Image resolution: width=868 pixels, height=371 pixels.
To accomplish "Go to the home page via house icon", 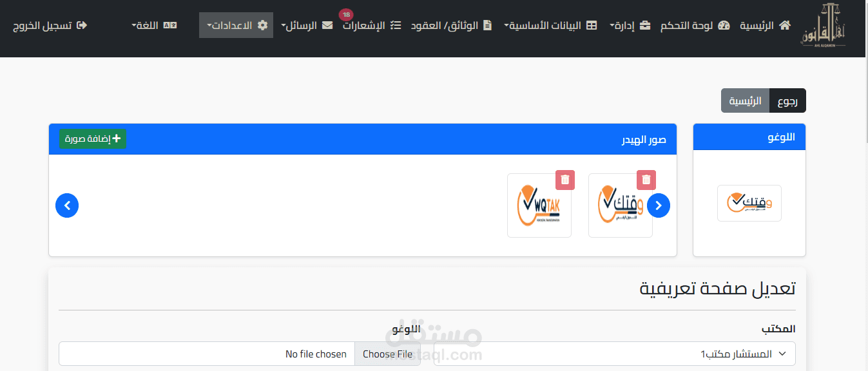I will tap(765, 25).
